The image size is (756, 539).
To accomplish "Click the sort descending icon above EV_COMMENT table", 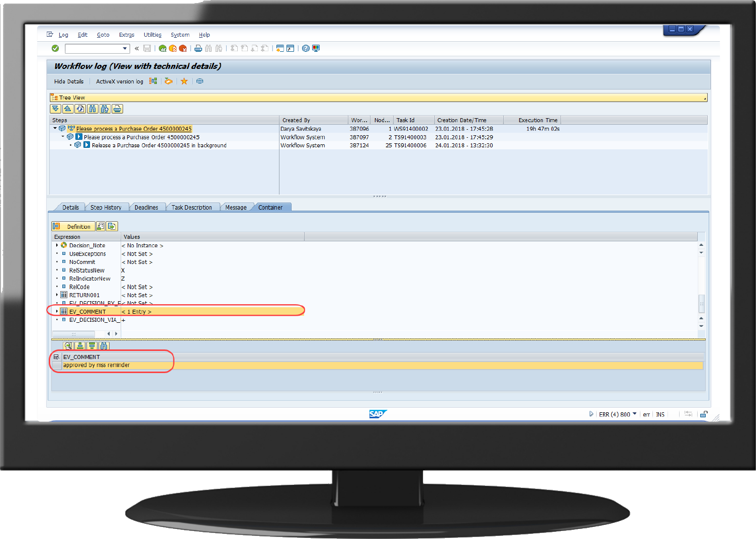I will click(x=91, y=345).
